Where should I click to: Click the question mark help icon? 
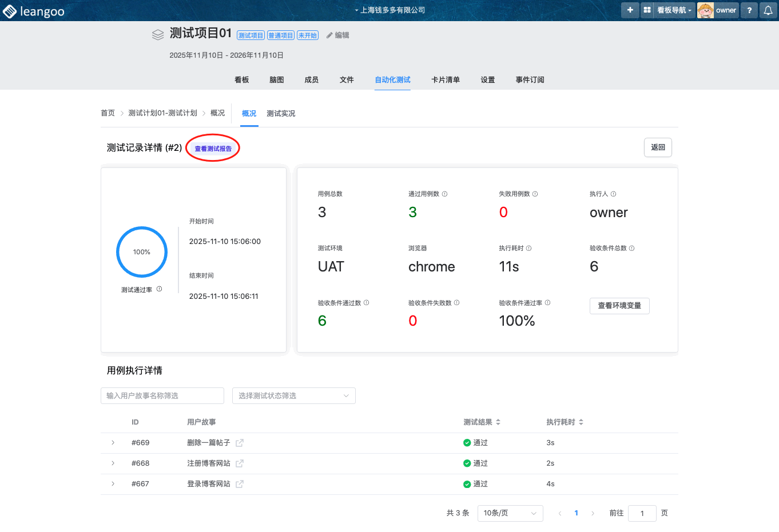[x=749, y=10]
